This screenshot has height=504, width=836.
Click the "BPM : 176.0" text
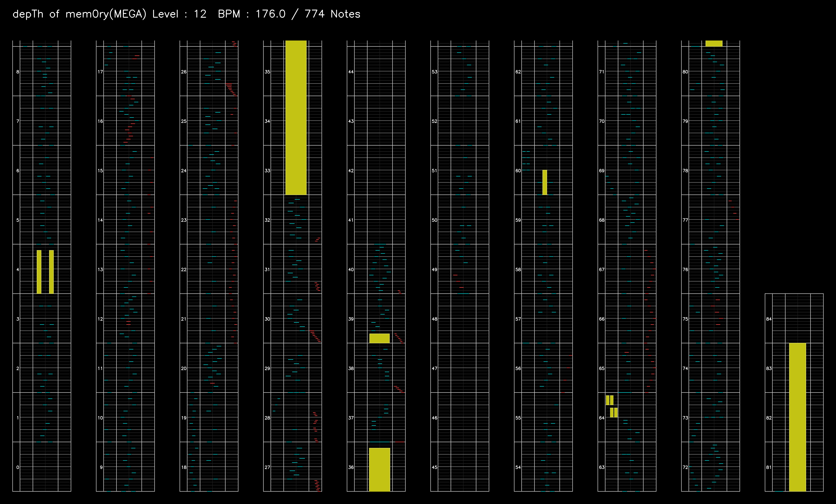[252, 14]
